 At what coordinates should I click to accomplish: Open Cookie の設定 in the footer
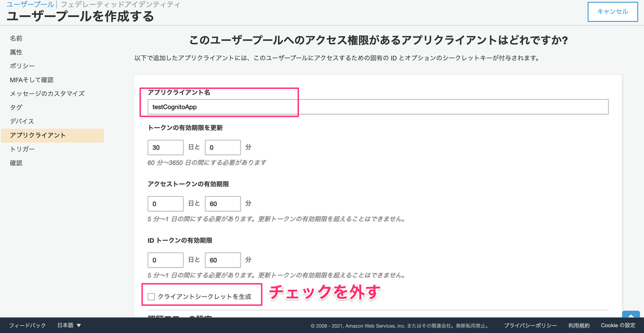click(x=618, y=325)
